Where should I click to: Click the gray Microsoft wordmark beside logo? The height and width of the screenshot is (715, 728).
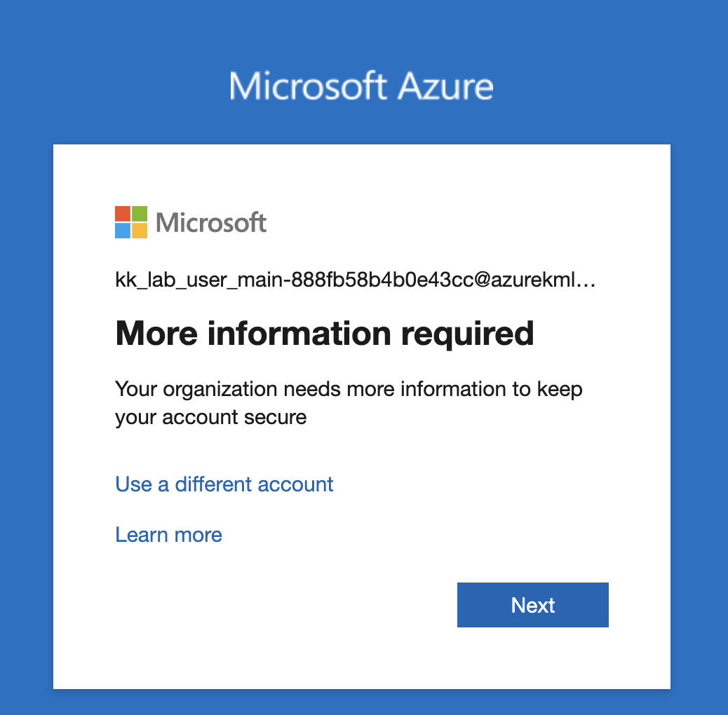point(211,223)
